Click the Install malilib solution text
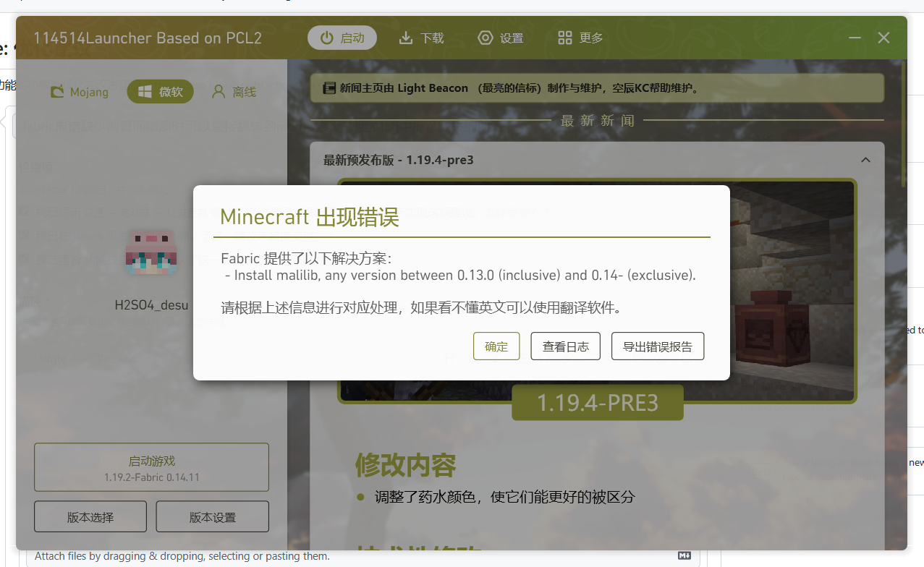Image resolution: width=924 pixels, height=567 pixels. coord(460,276)
